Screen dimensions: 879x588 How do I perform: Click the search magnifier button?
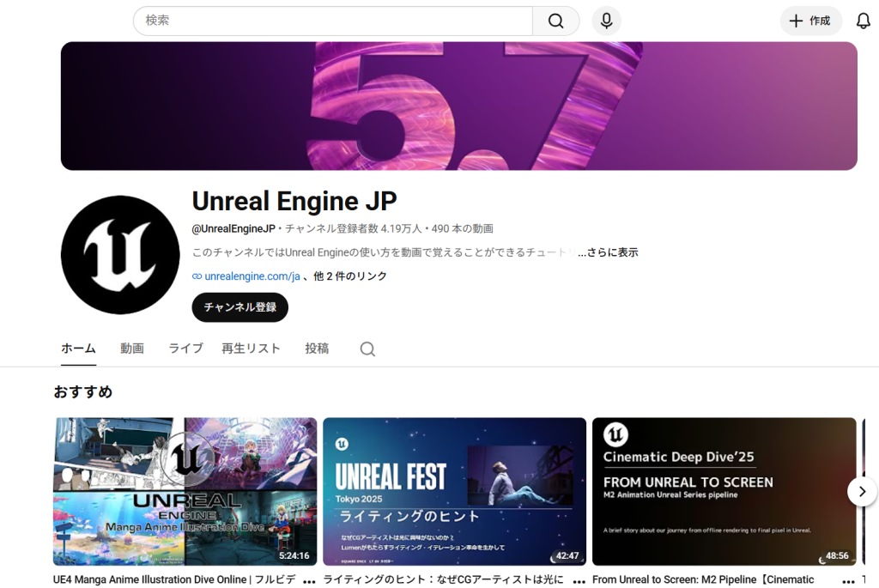tap(555, 21)
